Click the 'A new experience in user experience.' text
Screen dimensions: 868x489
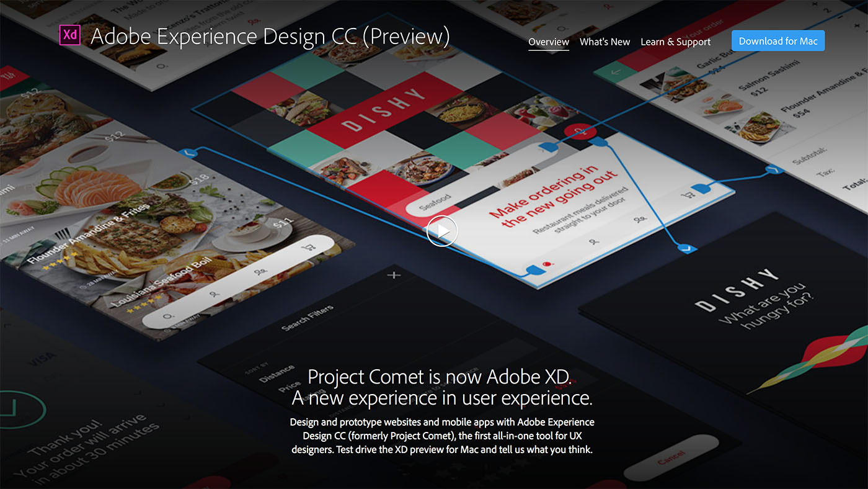[x=442, y=397]
